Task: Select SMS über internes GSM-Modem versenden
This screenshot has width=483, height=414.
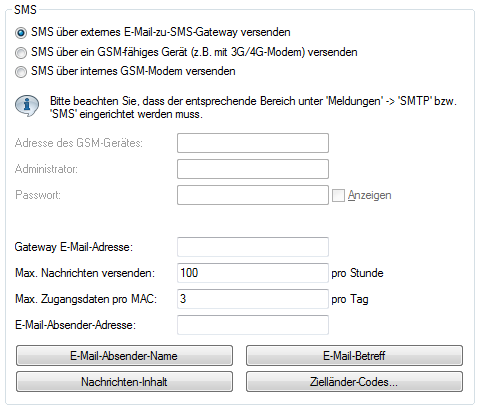Action: (21, 72)
